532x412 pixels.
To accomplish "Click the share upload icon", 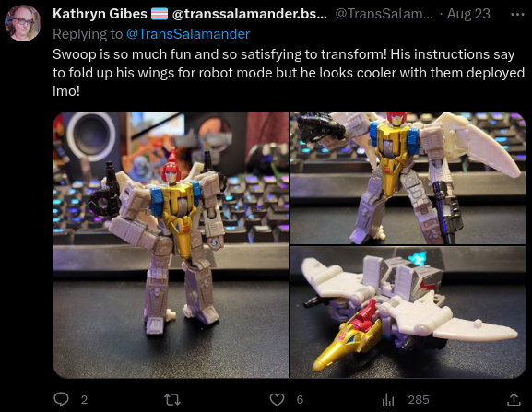I will pyautogui.click(x=514, y=399).
